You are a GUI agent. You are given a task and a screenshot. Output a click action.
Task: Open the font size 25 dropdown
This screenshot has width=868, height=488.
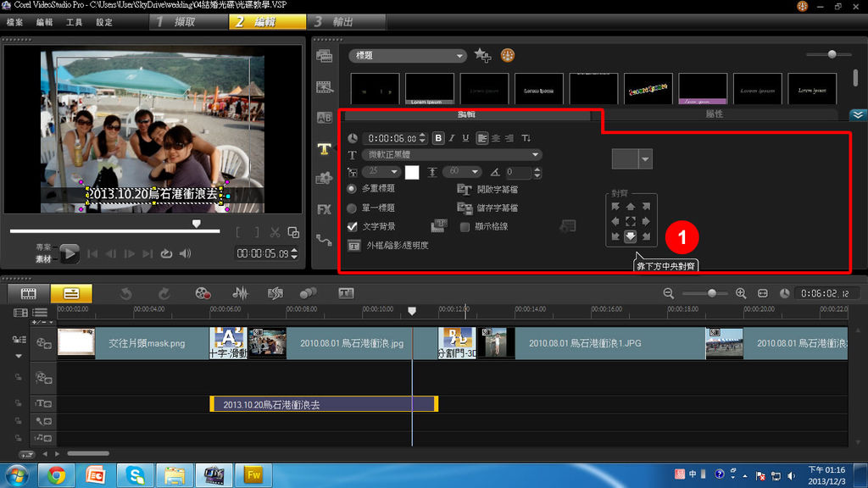point(382,172)
